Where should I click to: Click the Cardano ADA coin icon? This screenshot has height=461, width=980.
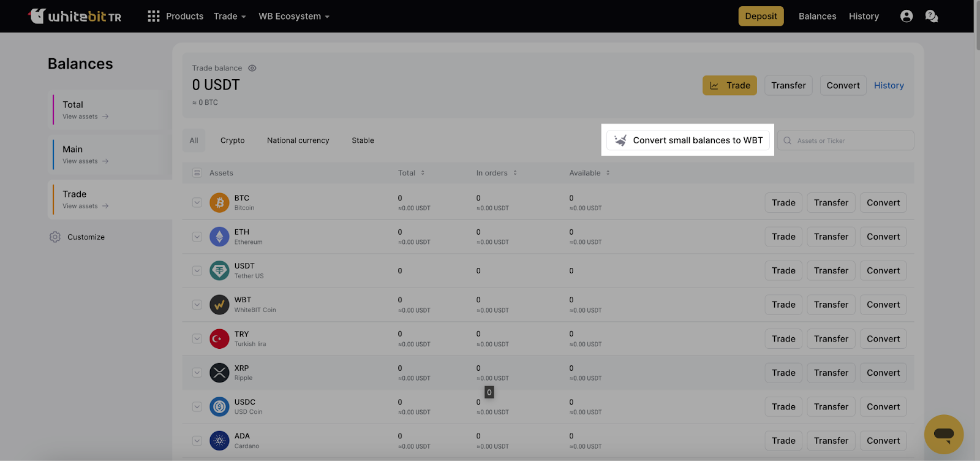click(x=219, y=441)
